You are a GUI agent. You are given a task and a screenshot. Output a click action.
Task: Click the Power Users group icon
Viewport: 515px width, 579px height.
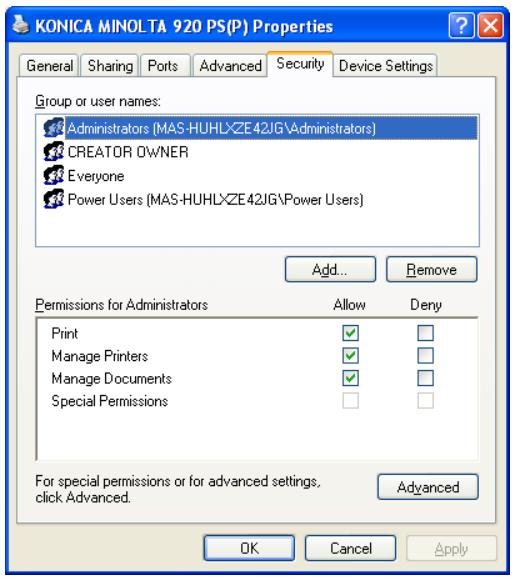(x=54, y=199)
